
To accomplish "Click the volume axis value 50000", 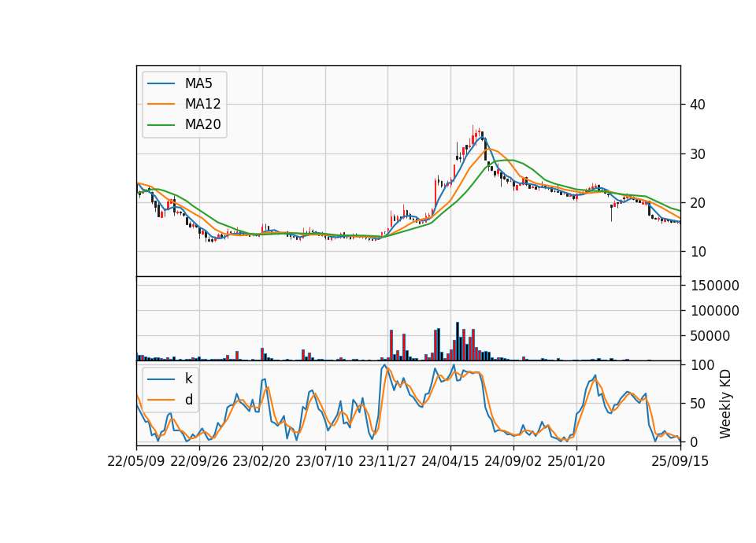I will coord(710,336).
